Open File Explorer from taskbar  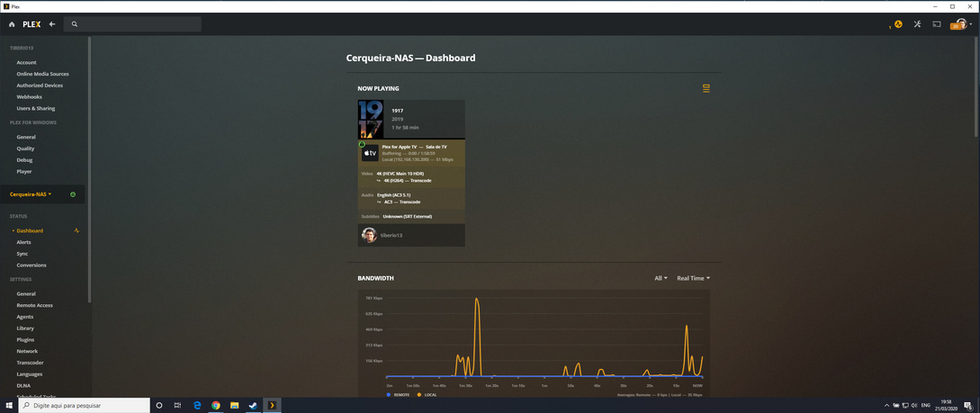point(234,405)
